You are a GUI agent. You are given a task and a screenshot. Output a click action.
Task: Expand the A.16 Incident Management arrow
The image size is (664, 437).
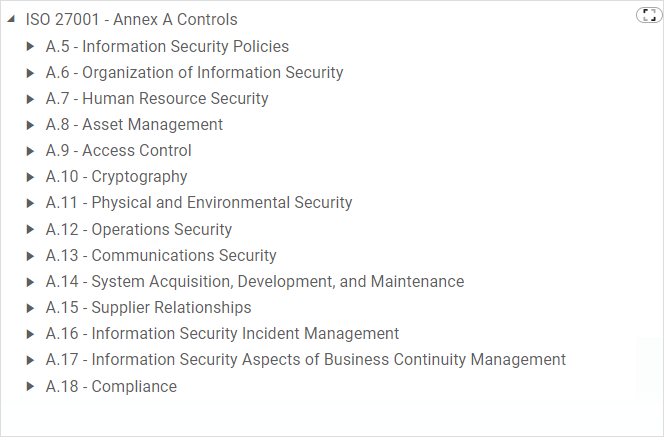pyautogui.click(x=30, y=334)
